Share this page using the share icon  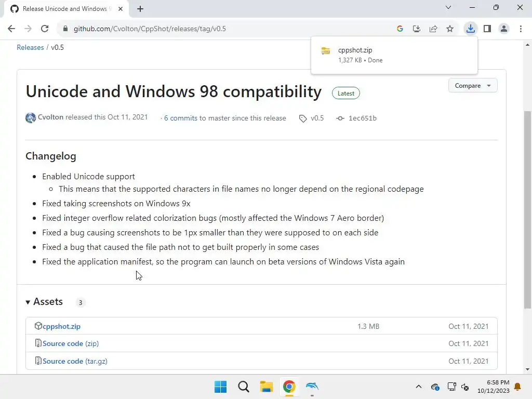point(433,29)
